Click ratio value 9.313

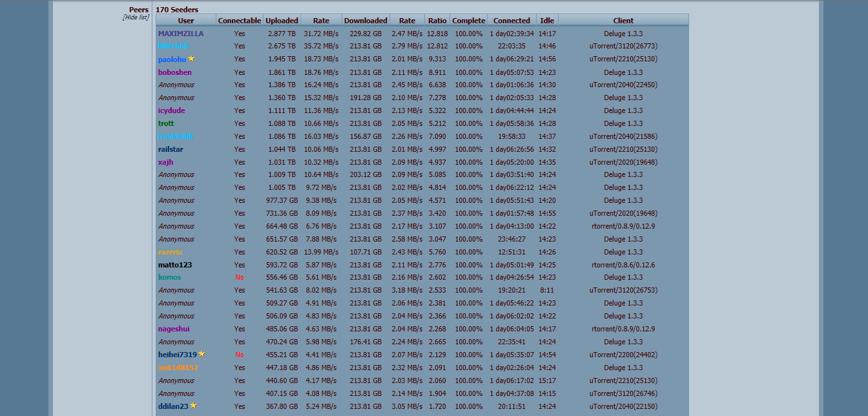coord(437,59)
